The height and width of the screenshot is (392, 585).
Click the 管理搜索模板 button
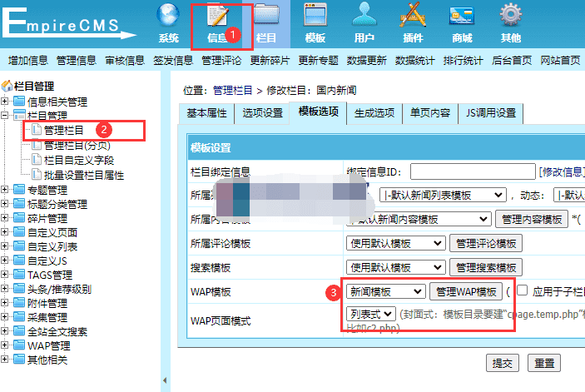(x=486, y=267)
